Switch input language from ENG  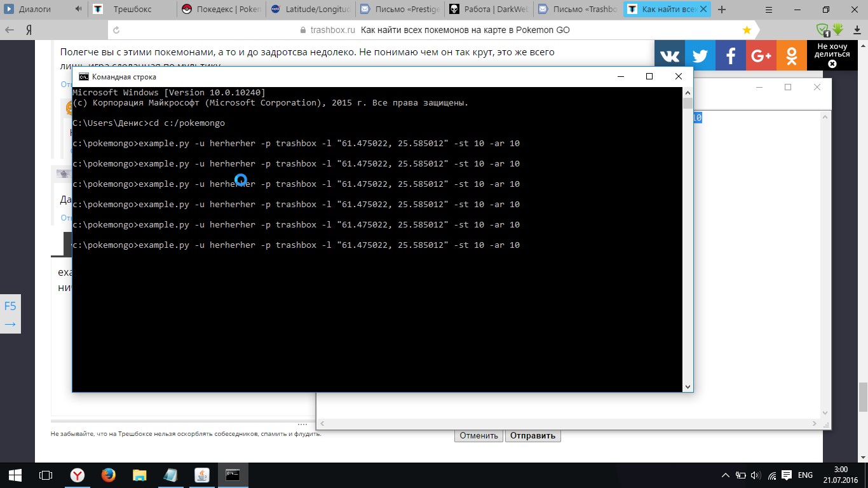[x=805, y=475]
